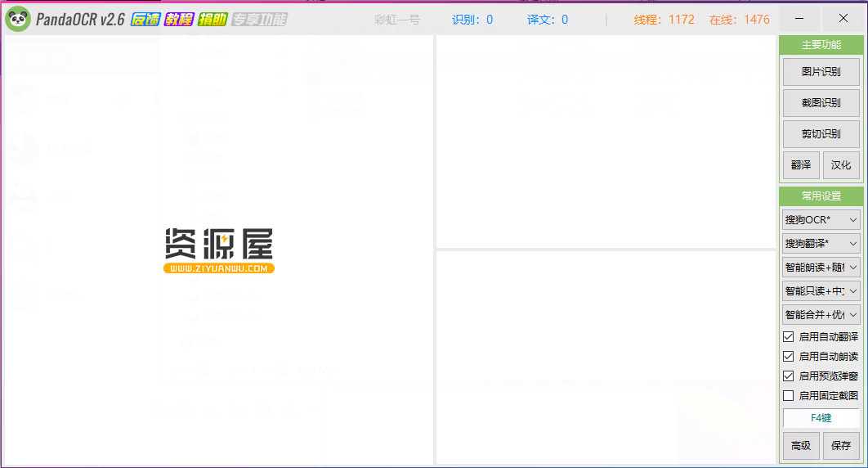Open the 反馈 feedback badge
868x468 pixels.
(x=145, y=19)
